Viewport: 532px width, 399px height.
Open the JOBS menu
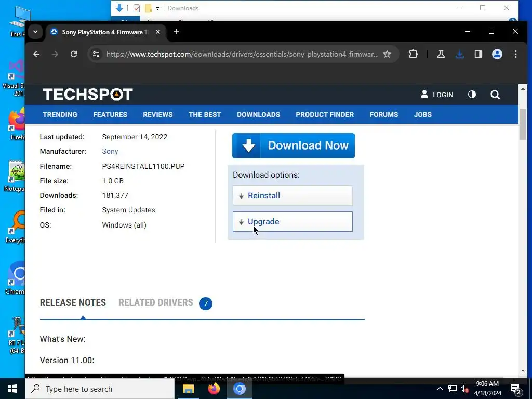point(423,115)
